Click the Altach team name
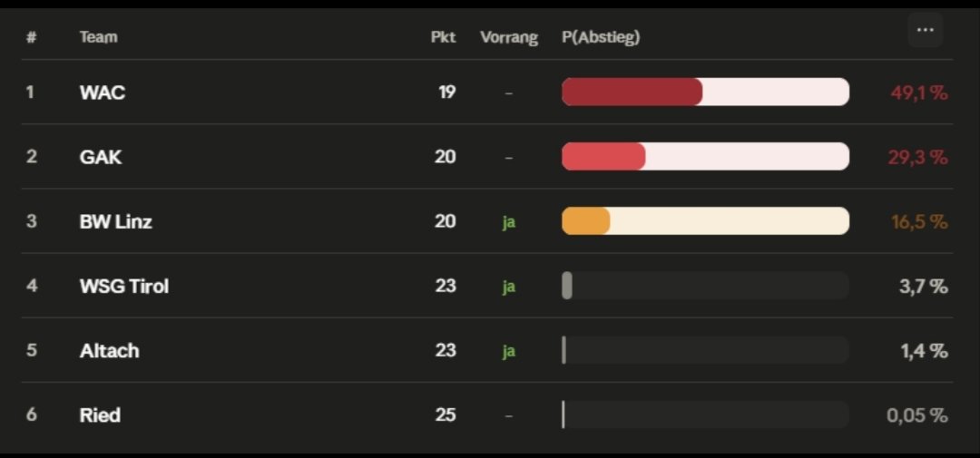980x458 pixels. 110,351
